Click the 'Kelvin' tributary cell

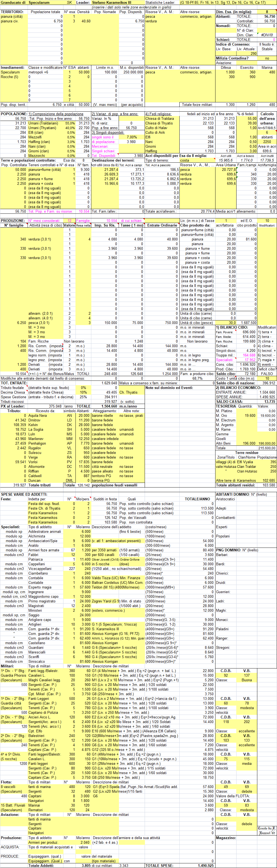(x=33, y=425)
